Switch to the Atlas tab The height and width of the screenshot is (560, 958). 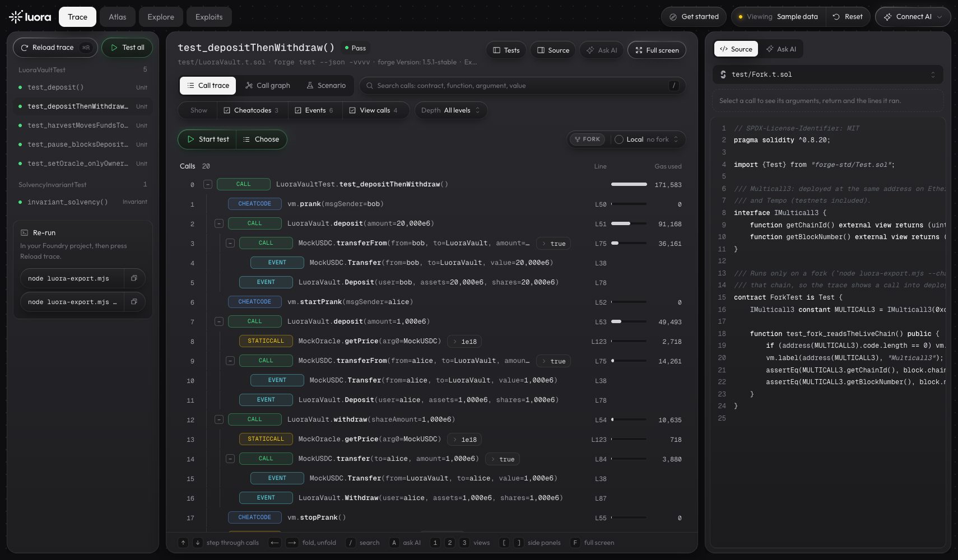(118, 17)
